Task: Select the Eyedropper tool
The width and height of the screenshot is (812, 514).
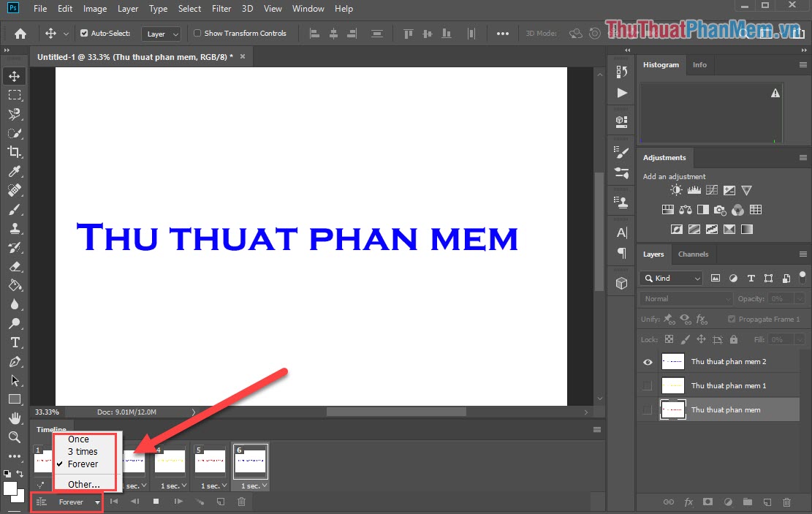Action: click(x=15, y=171)
